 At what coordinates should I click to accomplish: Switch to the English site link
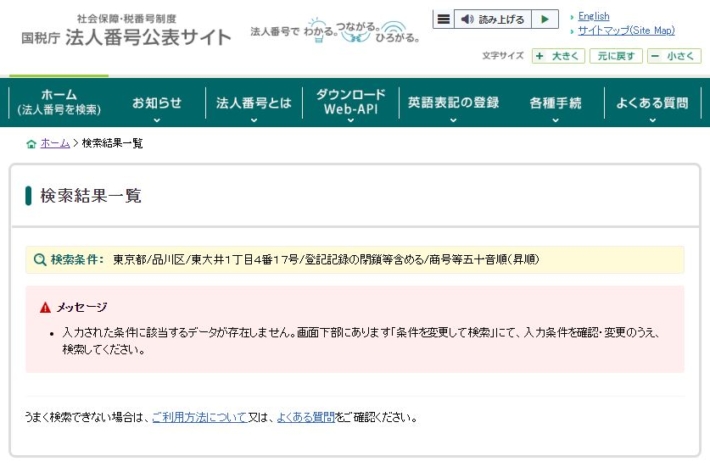(593, 16)
